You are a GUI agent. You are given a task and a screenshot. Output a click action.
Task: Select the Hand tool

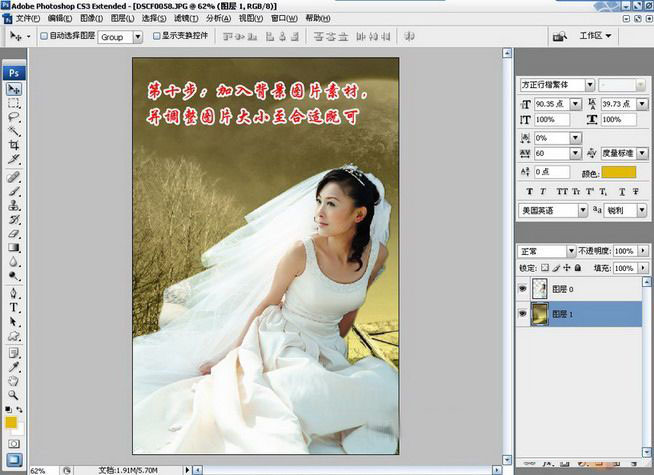15,379
